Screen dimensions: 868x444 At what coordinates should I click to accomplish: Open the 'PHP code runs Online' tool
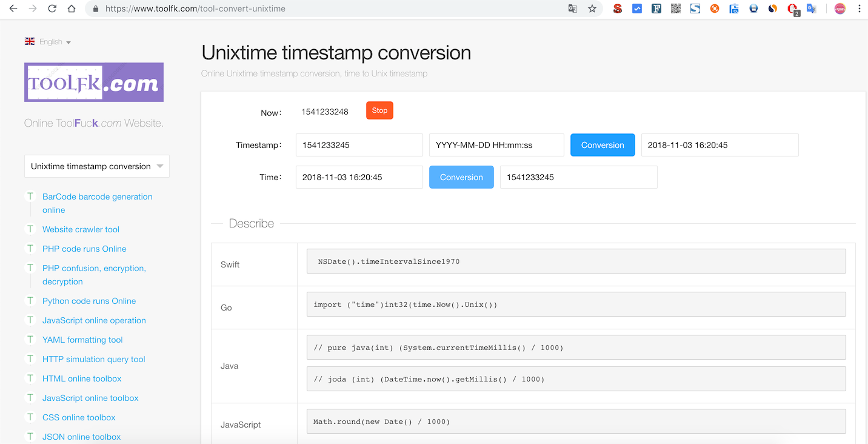click(x=84, y=249)
